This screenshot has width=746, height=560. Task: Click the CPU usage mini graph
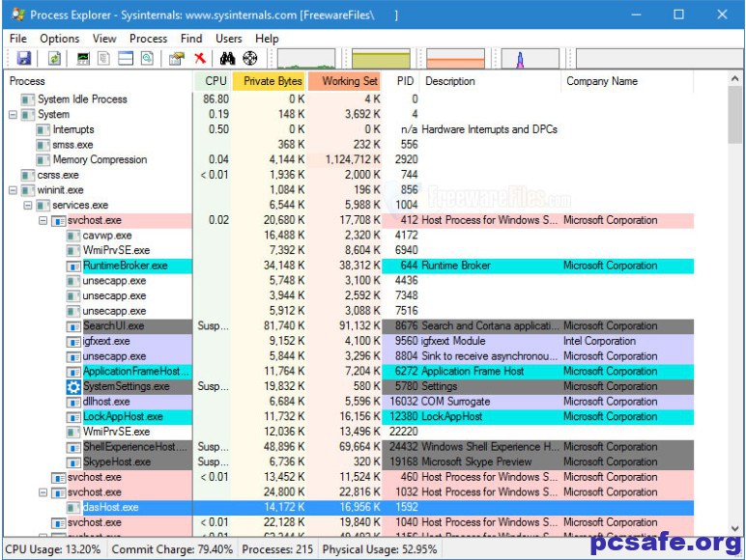point(306,59)
